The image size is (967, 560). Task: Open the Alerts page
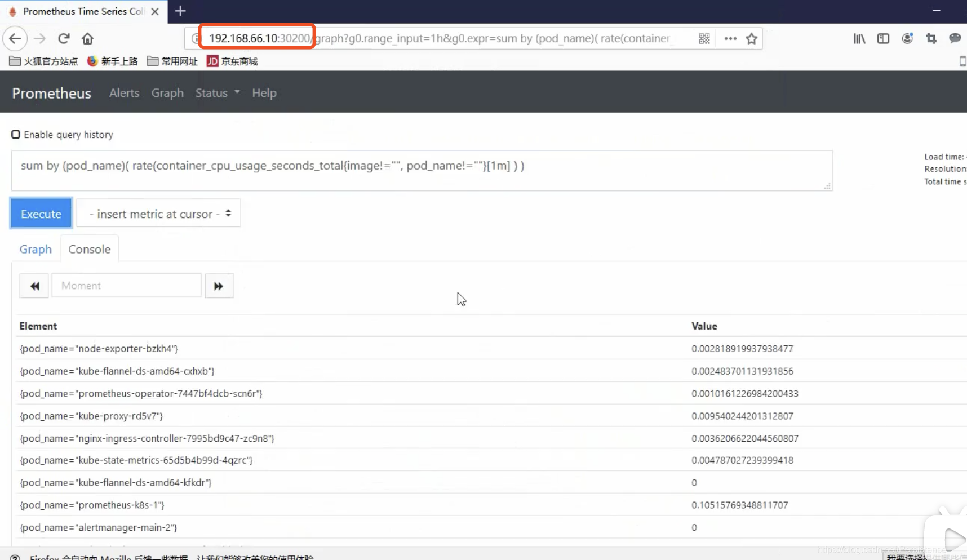click(124, 93)
